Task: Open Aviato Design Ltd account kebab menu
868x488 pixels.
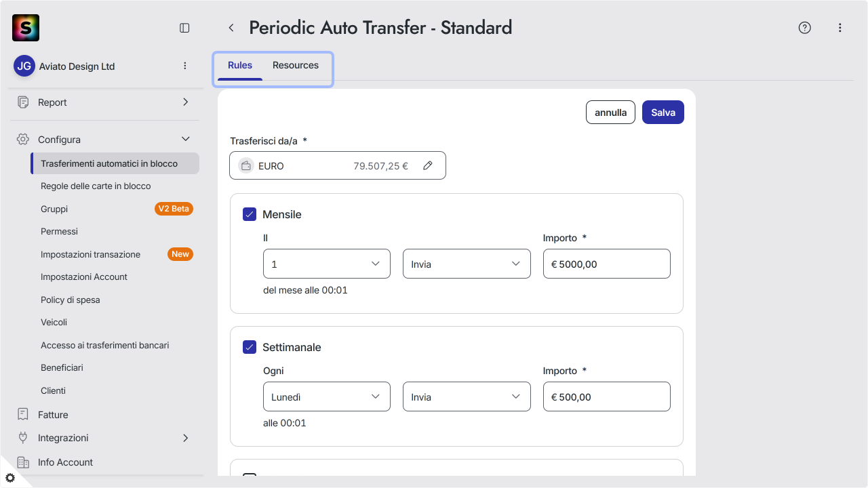Action: [x=185, y=66]
